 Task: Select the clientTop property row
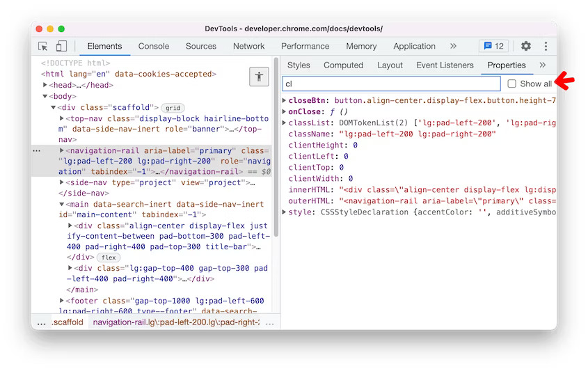[418, 167]
